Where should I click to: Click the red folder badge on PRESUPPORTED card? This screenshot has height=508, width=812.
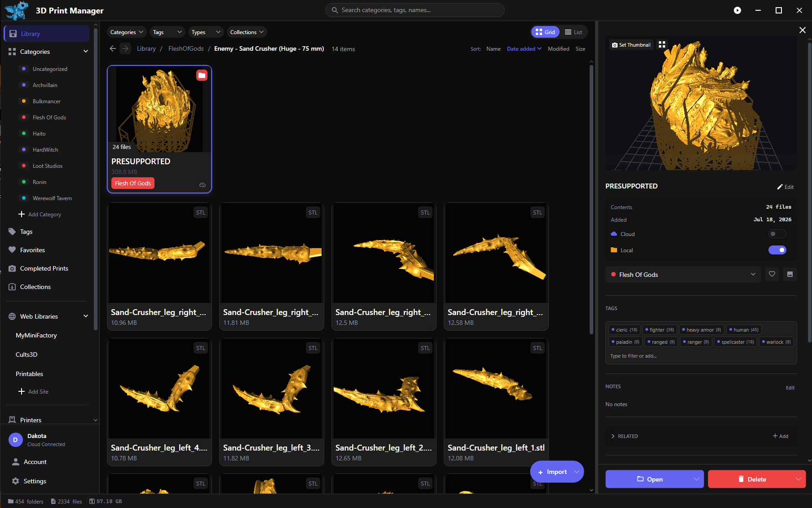[202, 75]
